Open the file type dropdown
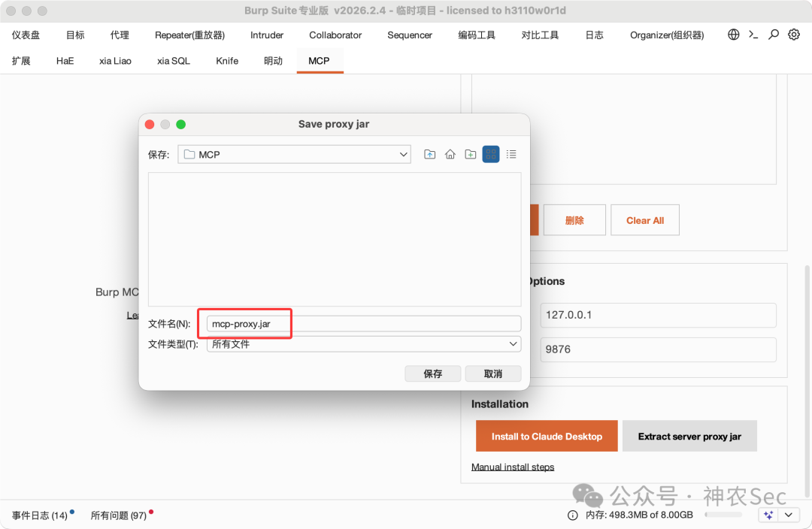 [364, 344]
